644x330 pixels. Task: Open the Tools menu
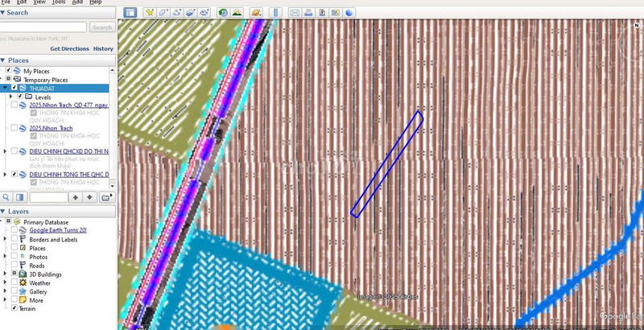click(x=59, y=2)
